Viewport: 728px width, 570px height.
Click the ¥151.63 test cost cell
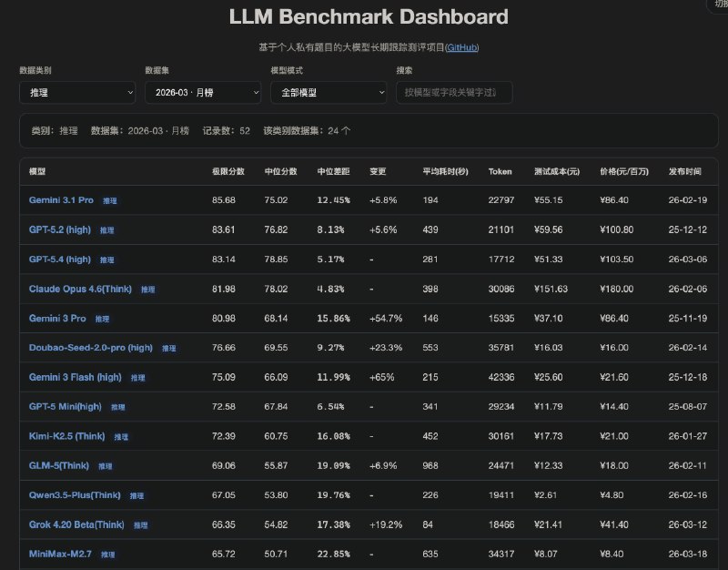tap(551, 289)
